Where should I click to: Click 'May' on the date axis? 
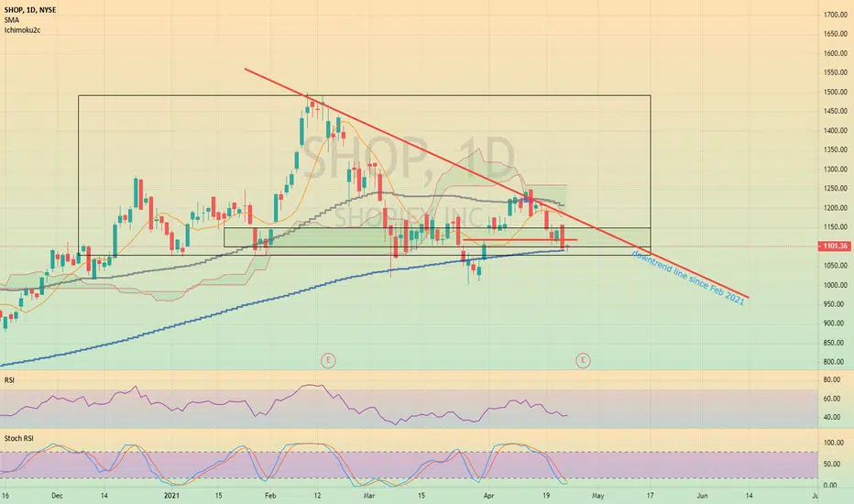point(598,496)
